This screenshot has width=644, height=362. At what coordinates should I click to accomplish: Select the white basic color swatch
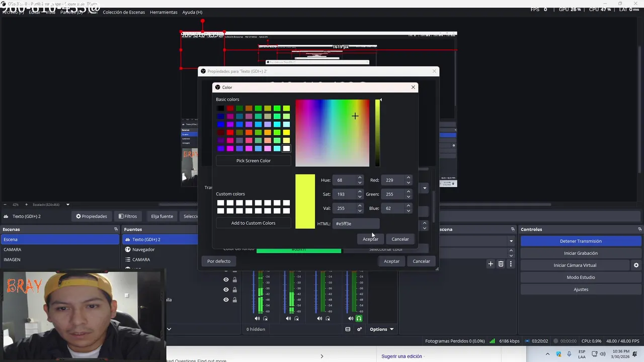(286, 148)
